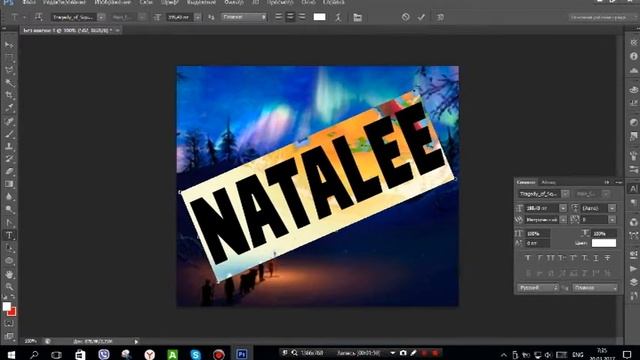Select the Horizontal Type tool
This screenshot has height=360, width=640.
[9, 235]
